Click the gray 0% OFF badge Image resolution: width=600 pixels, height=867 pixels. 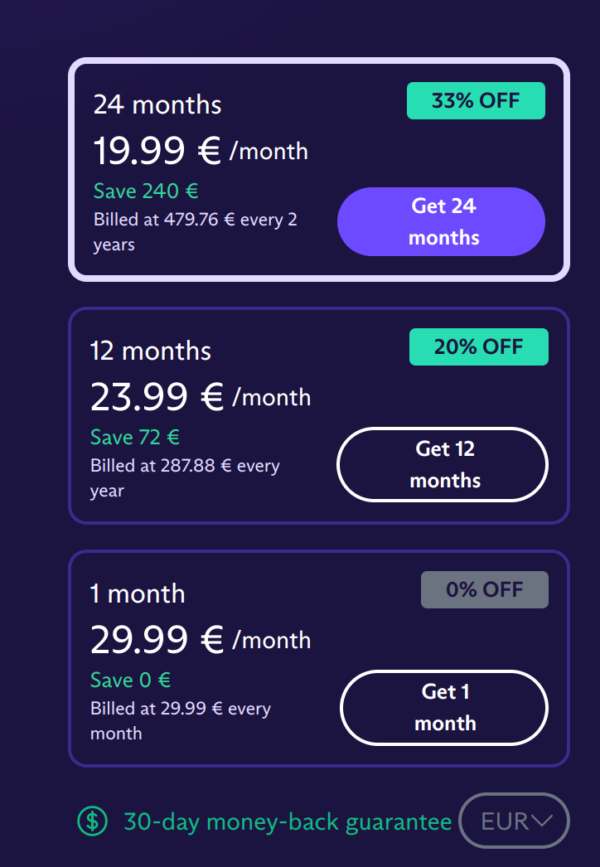click(485, 589)
